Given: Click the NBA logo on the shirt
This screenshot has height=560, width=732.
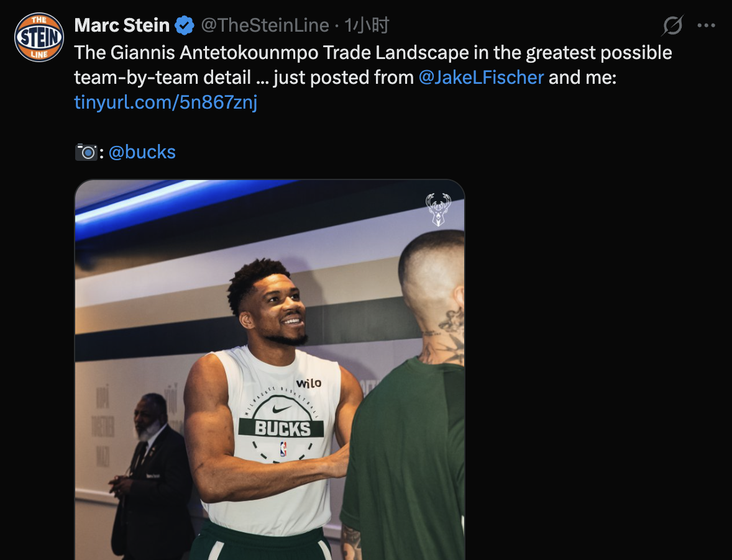Looking at the screenshot, I should click(283, 448).
